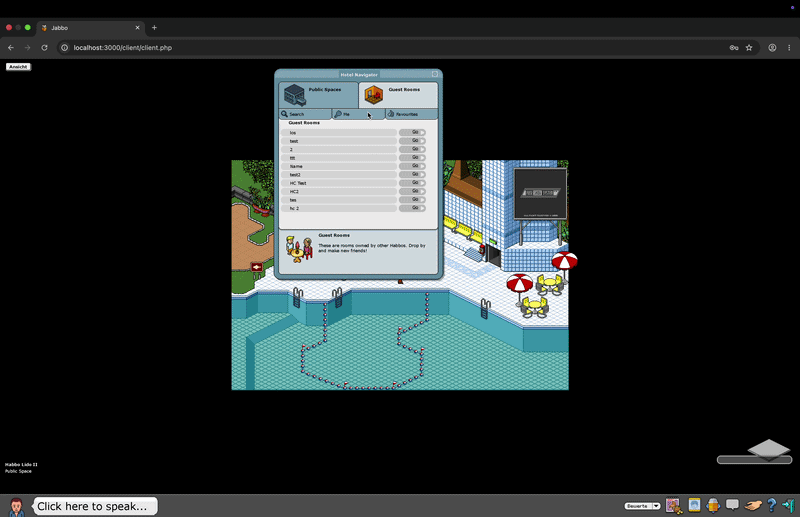
Task: Select room row 'HC2'
Action: pos(339,191)
